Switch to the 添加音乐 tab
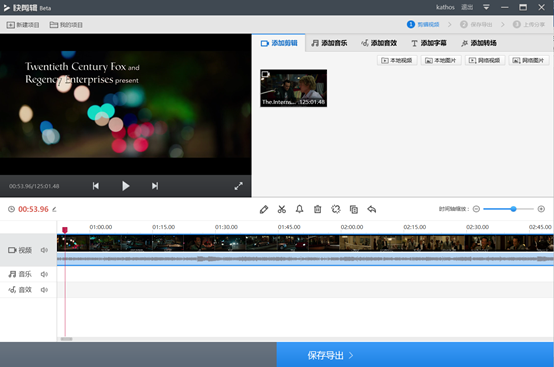The height and width of the screenshot is (367, 554). pos(329,43)
